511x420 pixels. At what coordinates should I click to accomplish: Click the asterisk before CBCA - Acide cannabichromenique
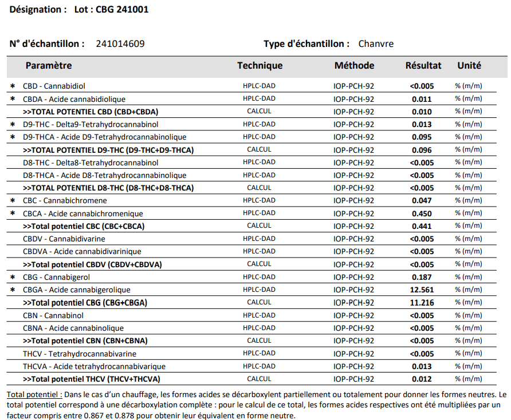[x=13, y=213]
